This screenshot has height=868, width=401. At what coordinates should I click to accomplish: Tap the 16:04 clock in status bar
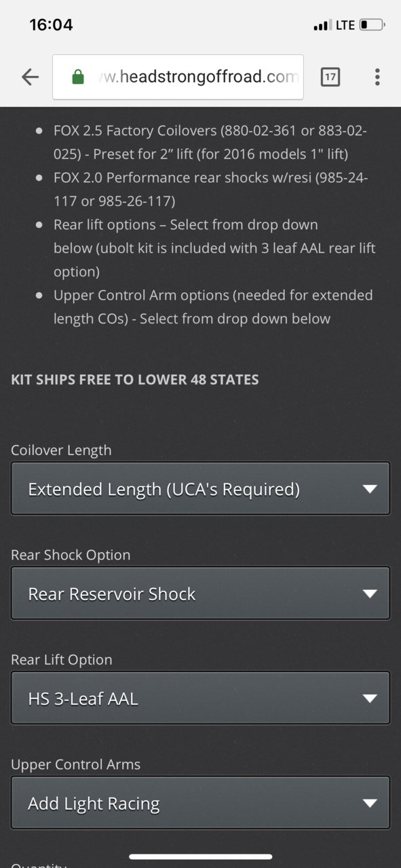(51, 25)
